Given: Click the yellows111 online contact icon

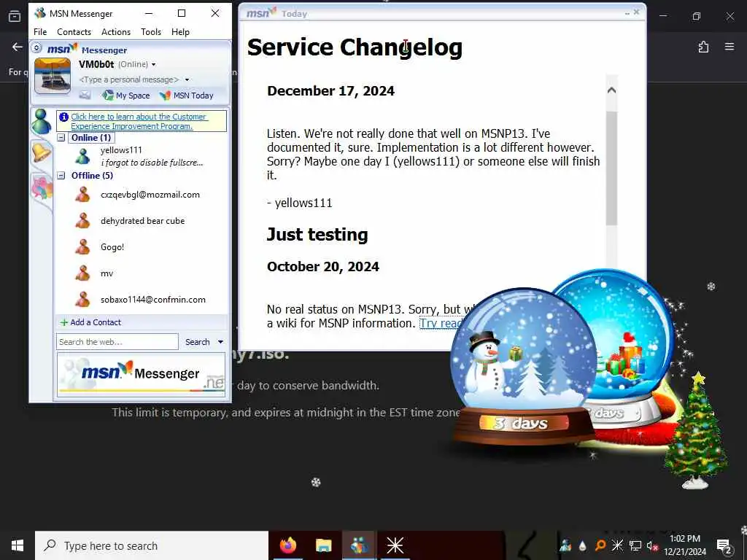Looking at the screenshot, I should 82,156.
